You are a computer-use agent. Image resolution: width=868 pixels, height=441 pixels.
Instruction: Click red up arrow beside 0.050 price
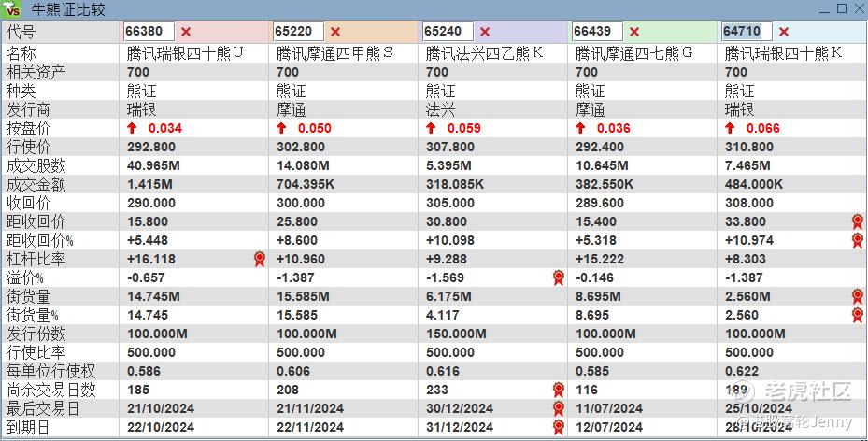click(281, 128)
